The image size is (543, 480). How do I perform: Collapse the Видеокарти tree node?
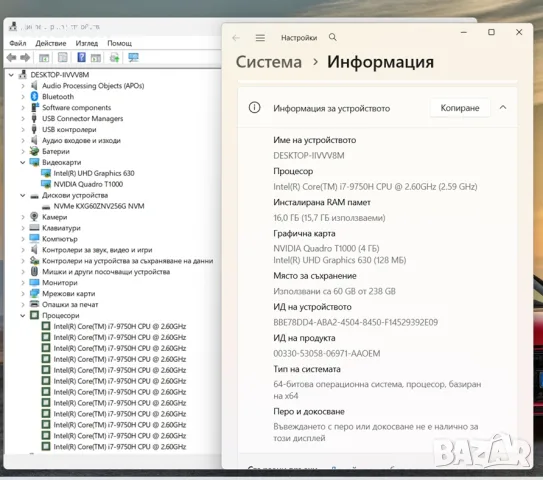pos(23,162)
